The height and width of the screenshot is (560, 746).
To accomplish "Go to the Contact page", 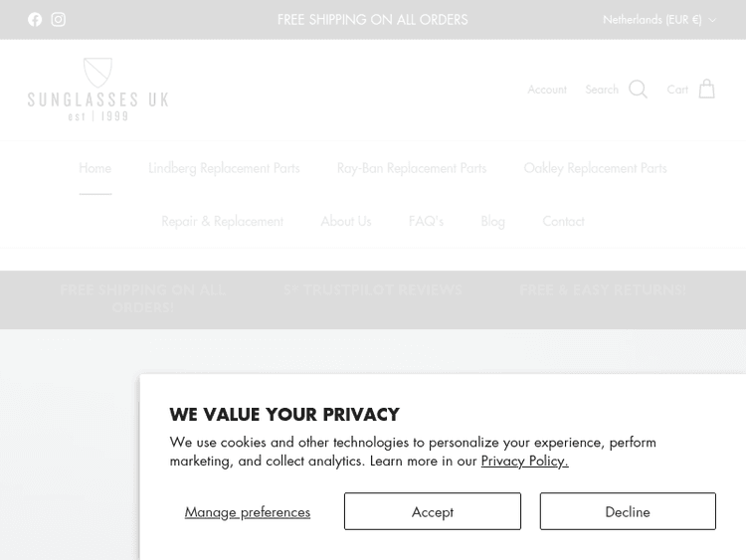I will (563, 221).
